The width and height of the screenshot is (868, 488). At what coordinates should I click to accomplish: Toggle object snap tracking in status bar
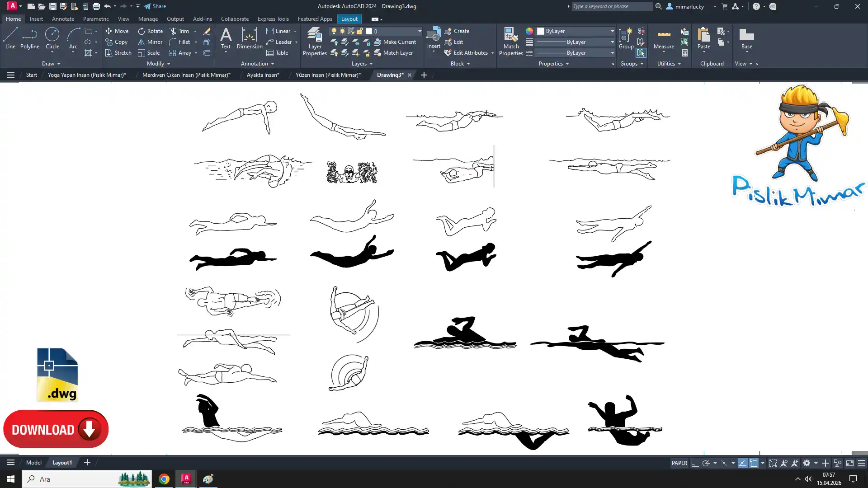coord(742,463)
